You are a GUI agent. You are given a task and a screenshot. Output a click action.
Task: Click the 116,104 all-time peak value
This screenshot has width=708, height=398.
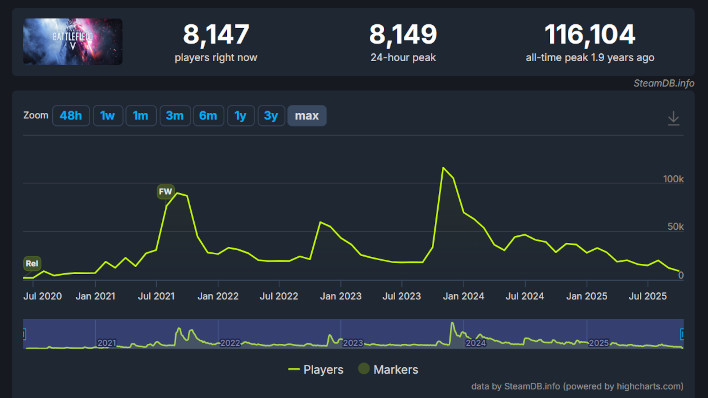590,34
